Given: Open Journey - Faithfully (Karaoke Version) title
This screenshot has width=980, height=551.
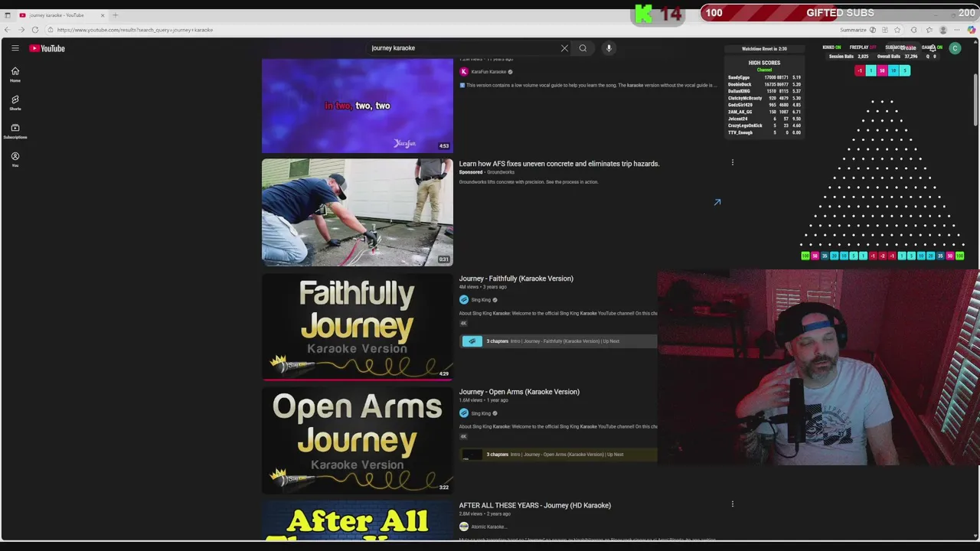Looking at the screenshot, I should point(516,279).
